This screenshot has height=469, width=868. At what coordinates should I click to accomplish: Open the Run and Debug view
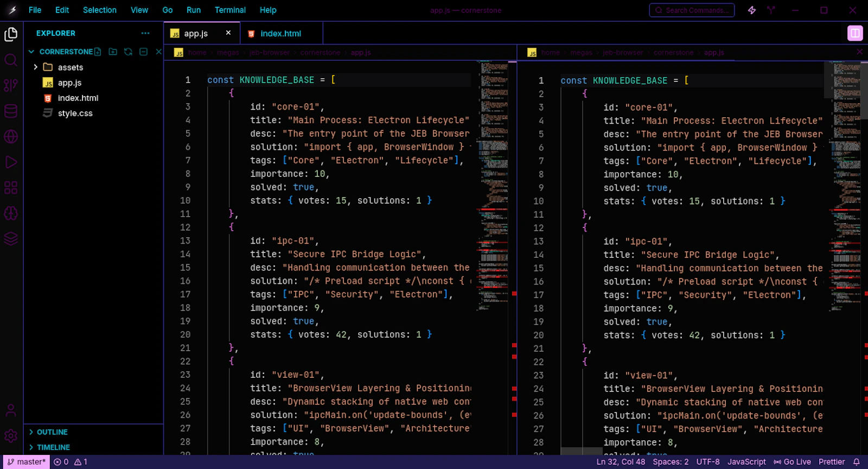click(11, 162)
